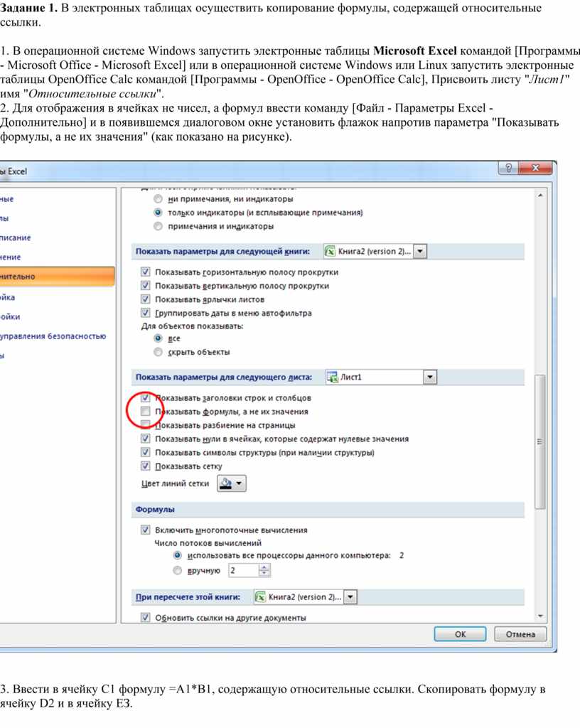This screenshot has width=580, height=728.
Task: Click 'Цвет линий сетки' label
Action: pyautogui.click(x=175, y=483)
